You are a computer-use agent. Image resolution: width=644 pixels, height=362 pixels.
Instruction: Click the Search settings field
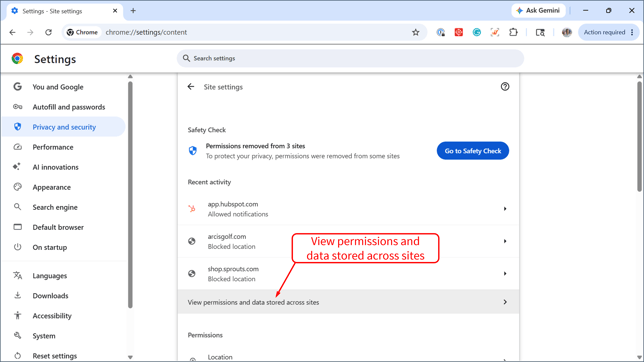coord(350,58)
